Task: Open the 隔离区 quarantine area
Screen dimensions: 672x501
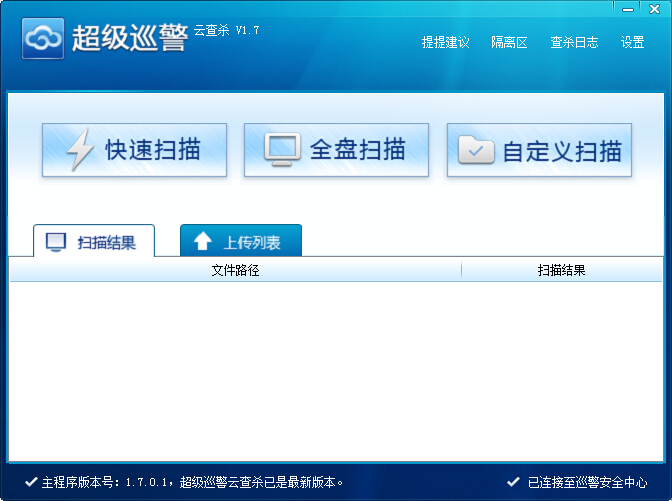Action: click(x=509, y=42)
